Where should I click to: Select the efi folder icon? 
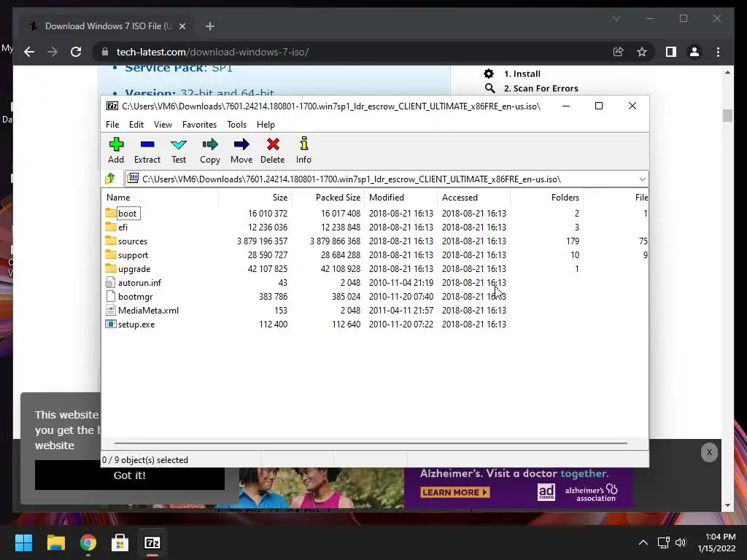tap(111, 227)
